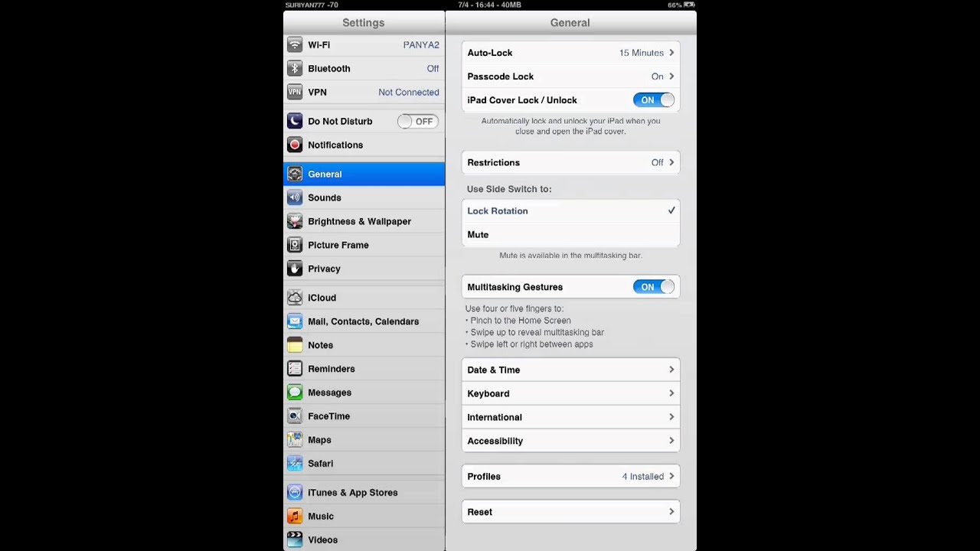Screen dimensions: 980x551
Task: Tap the 15 Minutes Auto-Lock value
Action: tap(642, 53)
